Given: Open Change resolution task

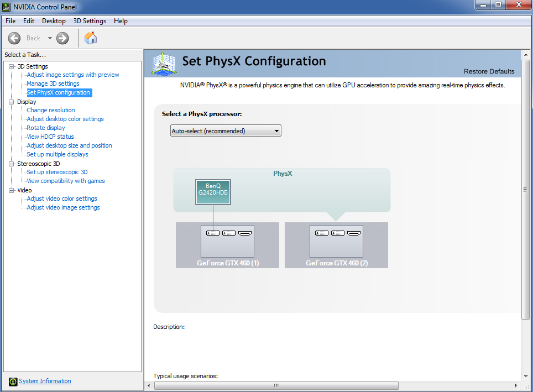Looking at the screenshot, I should click(51, 110).
